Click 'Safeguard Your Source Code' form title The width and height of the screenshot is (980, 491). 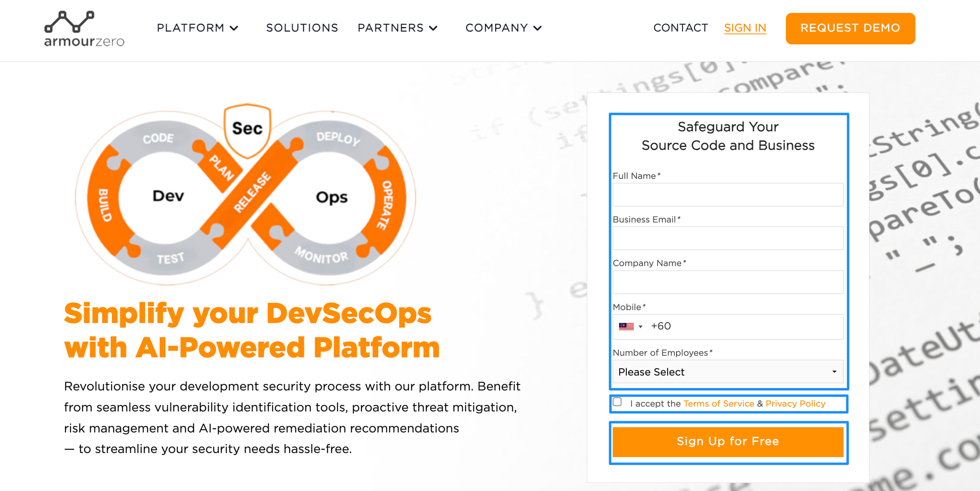(x=728, y=136)
